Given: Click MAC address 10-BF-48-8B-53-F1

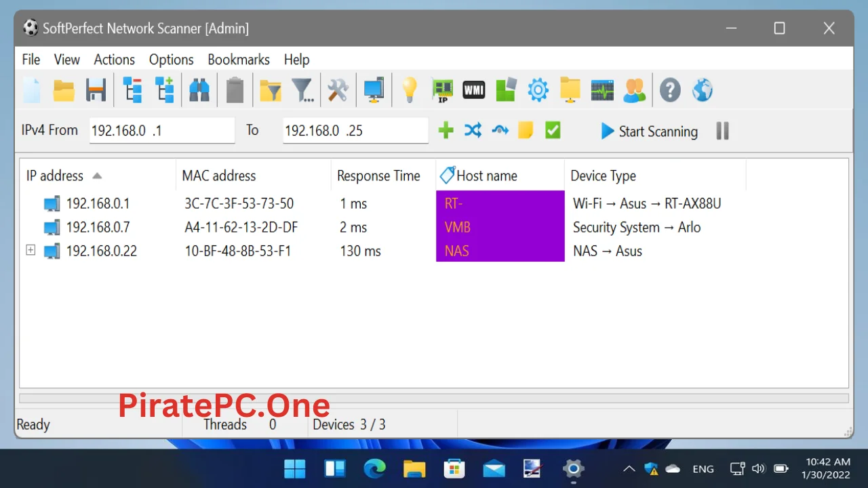Looking at the screenshot, I should pos(237,251).
